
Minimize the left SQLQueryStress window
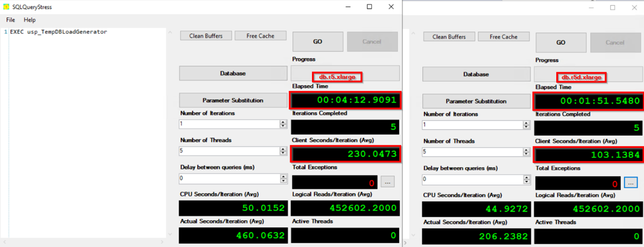tap(348, 7)
